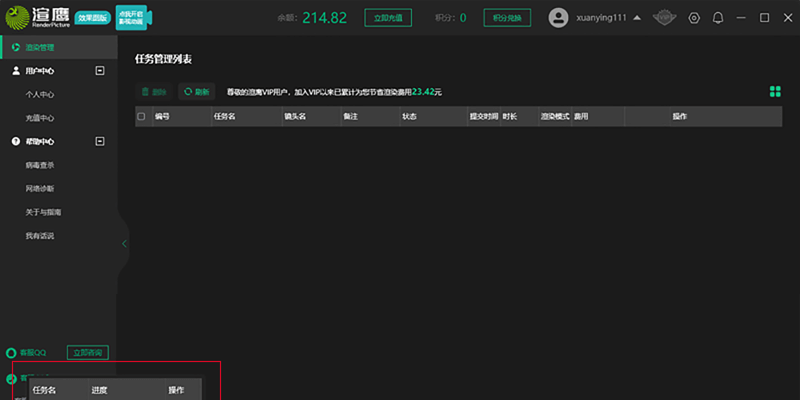Click the 删除 trash button
The image size is (800, 400).
coord(154,91)
